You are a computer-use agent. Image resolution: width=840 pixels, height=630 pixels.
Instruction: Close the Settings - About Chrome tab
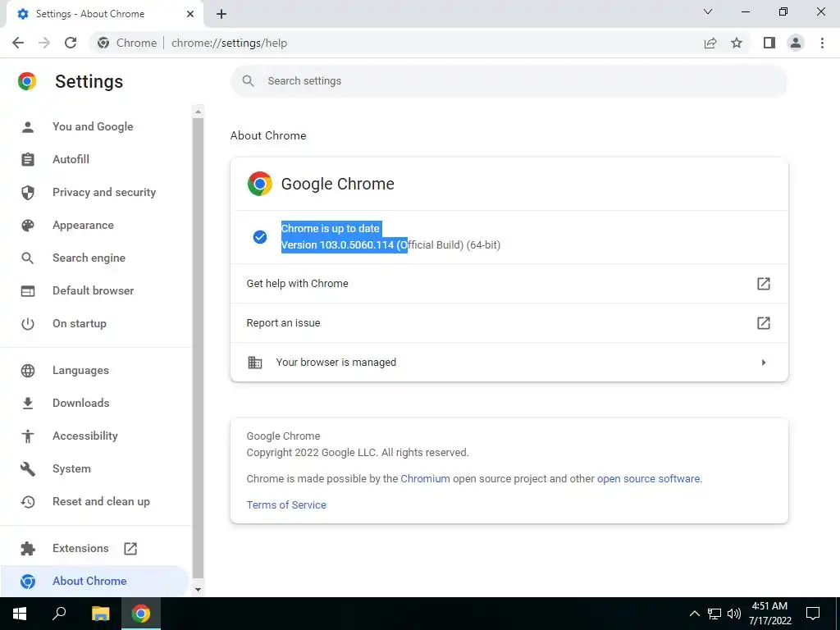tap(190, 14)
